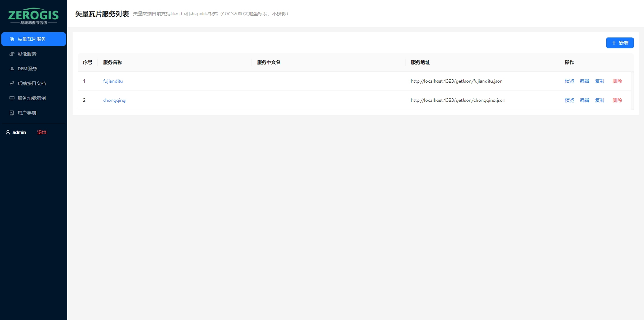
Task: Copy (复制) the chongqing service address
Action: pos(599,100)
